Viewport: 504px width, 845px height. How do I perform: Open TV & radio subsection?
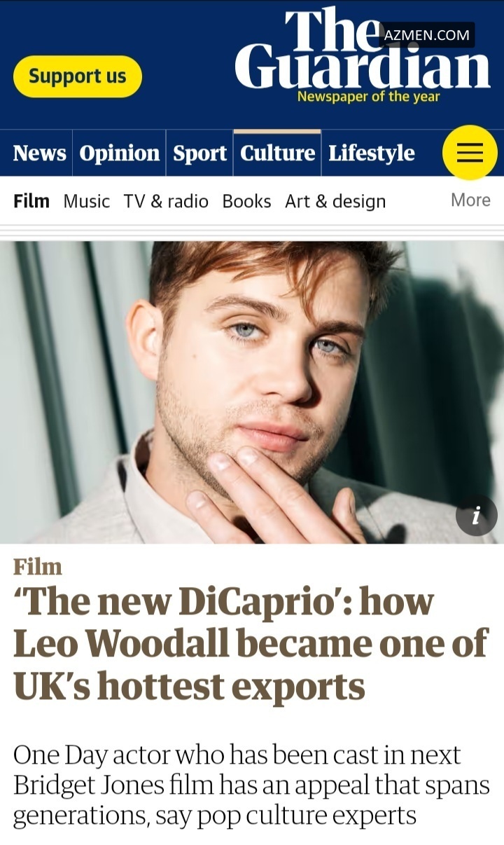tap(166, 201)
